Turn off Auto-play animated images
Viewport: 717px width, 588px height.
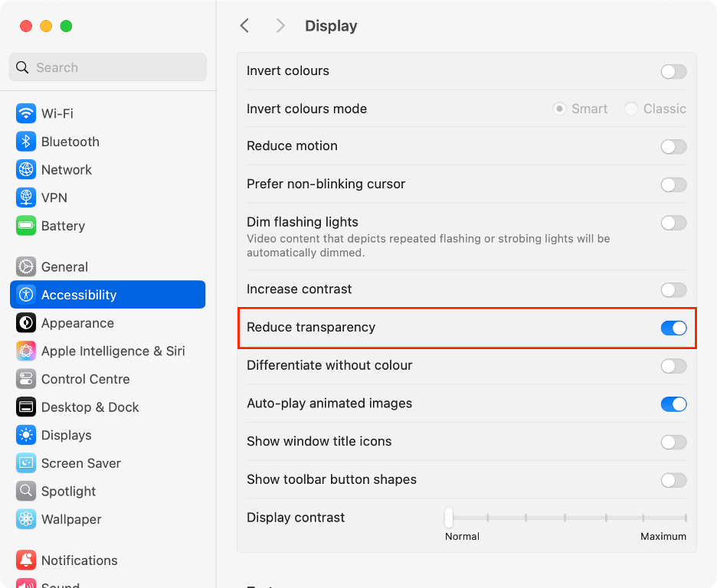point(673,403)
